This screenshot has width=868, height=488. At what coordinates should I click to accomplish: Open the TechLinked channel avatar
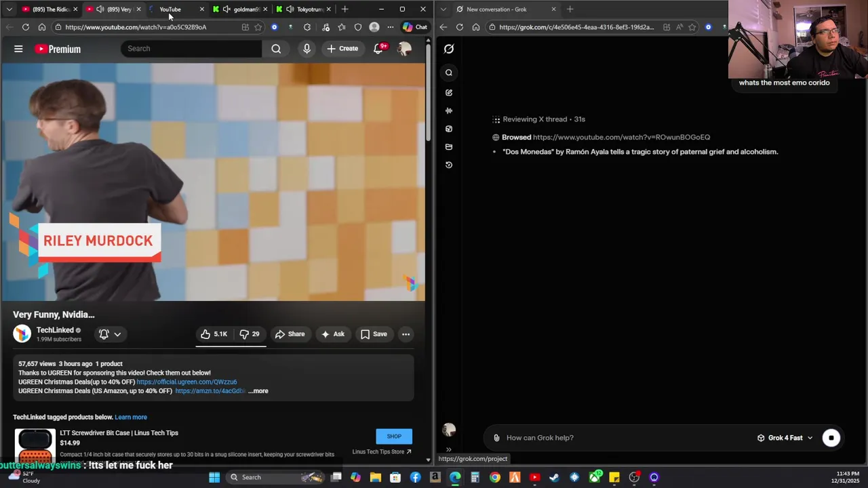click(x=22, y=333)
